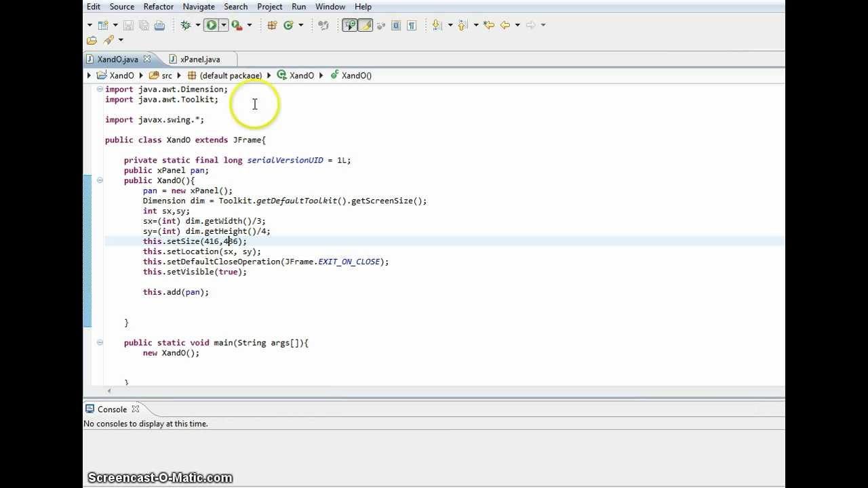Toggle Block Selection Mode button
The height and width of the screenshot is (488, 868).
396,25
